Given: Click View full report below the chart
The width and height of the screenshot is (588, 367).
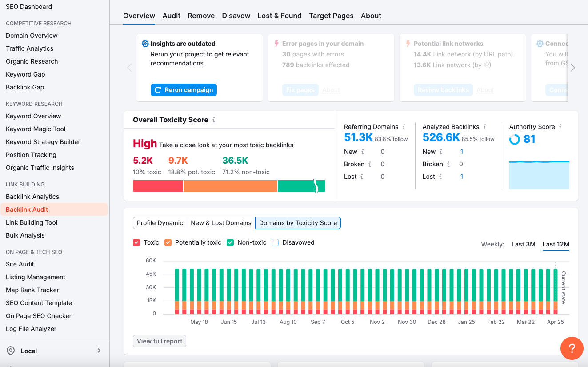Looking at the screenshot, I should click(159, 341).
